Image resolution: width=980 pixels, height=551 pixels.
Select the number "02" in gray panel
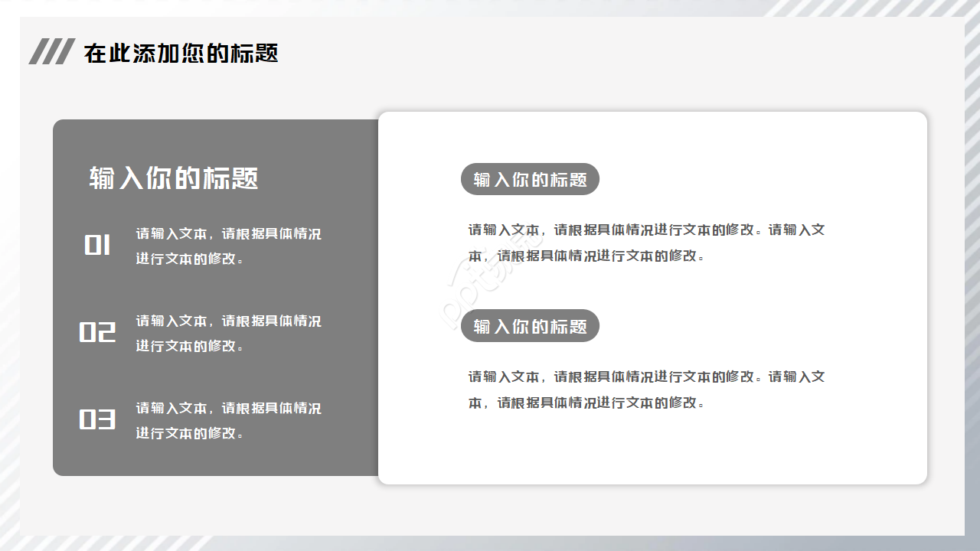(97, 332)
